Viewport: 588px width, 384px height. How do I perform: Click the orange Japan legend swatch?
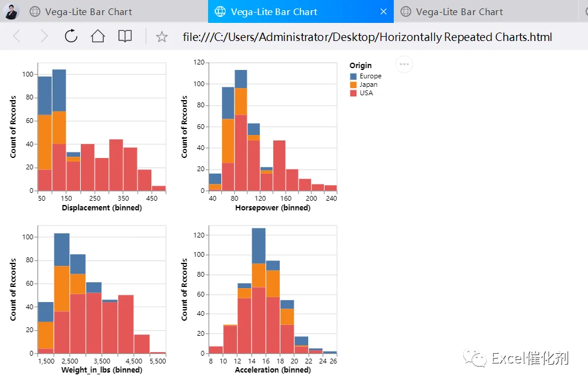[353, 85]
